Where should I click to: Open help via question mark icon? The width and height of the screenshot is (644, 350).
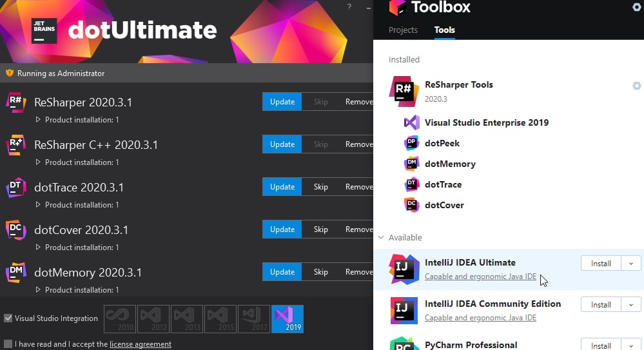[349, 7]
